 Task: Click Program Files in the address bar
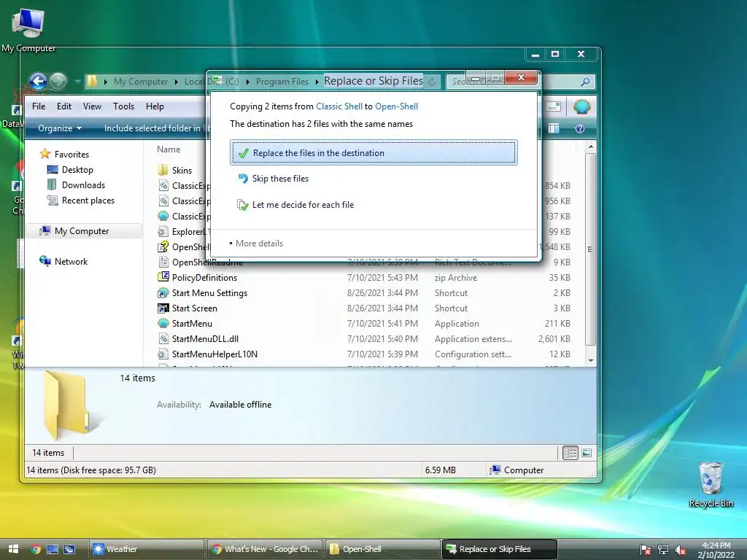pos(282,82)
